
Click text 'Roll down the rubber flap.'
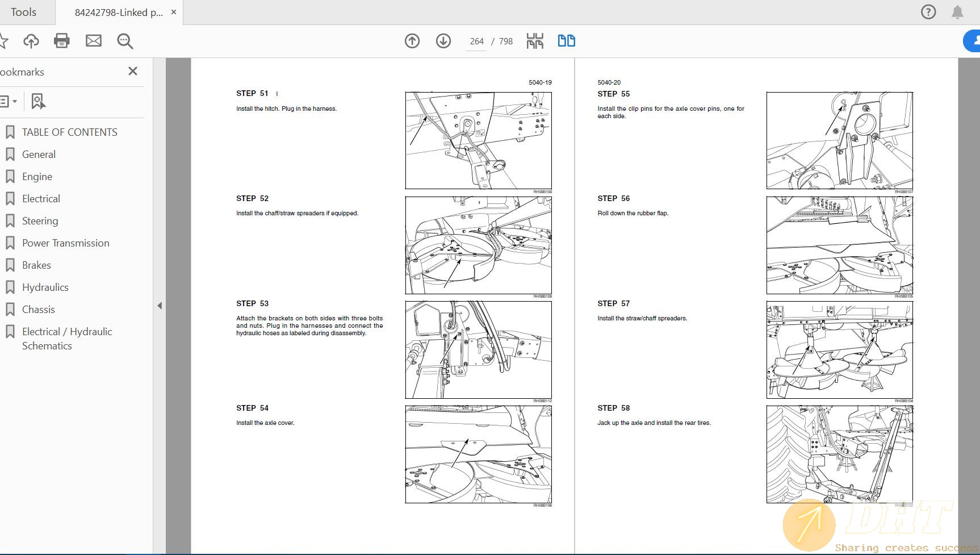633,213
